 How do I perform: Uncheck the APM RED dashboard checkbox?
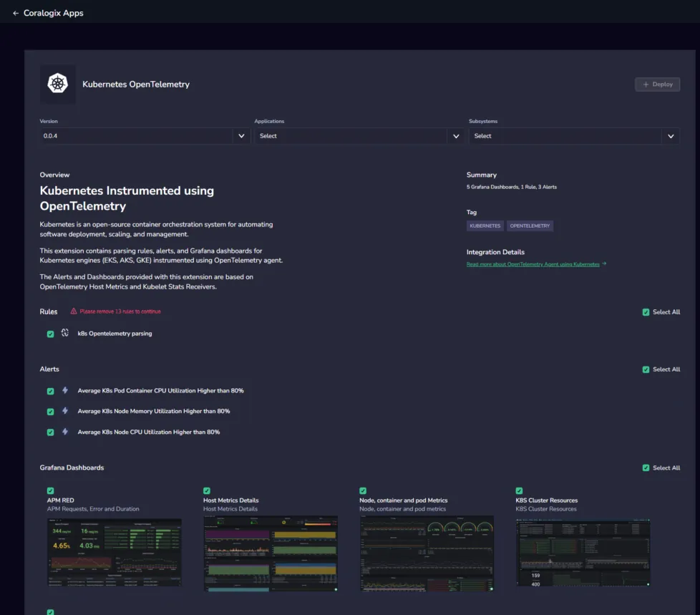coord(50,490)
